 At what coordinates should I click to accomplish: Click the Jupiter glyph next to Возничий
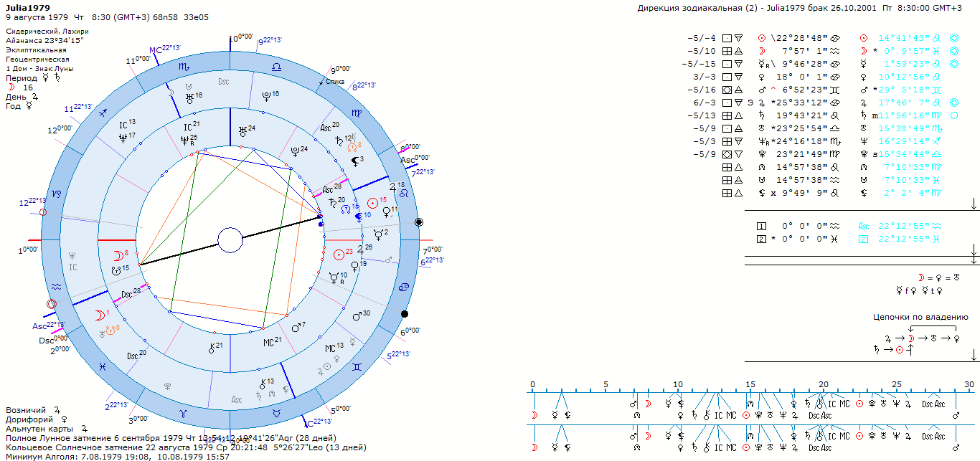pos(57,410)
